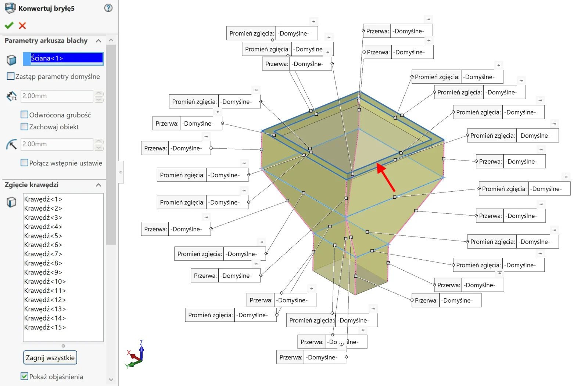Select Krawędź<10> in the edge list

tap(45, 281)
